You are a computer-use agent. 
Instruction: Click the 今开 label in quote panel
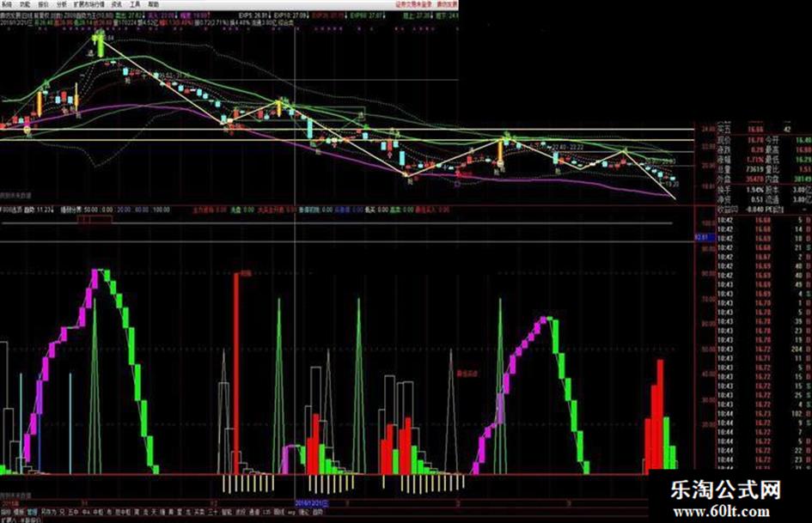773,140
